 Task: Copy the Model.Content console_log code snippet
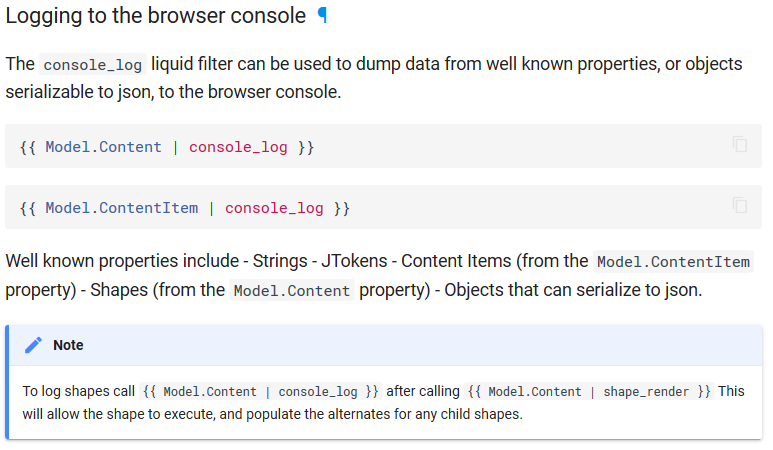coord(739,144)
